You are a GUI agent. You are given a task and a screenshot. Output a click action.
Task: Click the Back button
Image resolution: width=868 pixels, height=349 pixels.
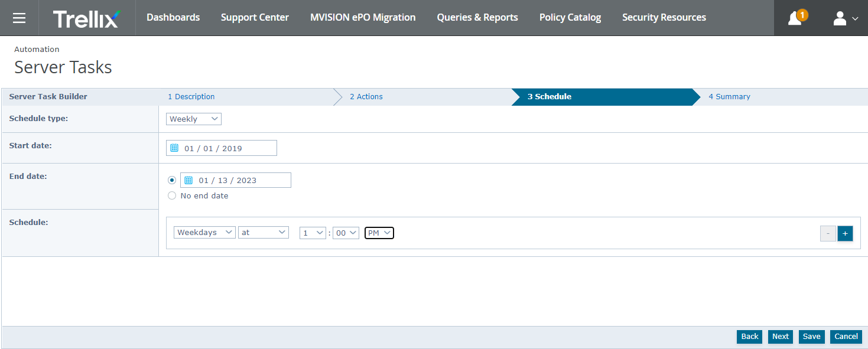pos(750,337)
